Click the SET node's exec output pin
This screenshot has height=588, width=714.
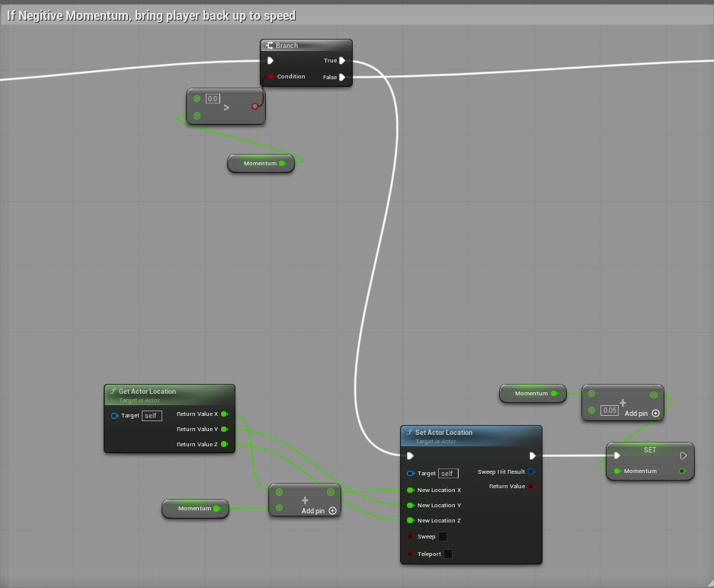(x=684, y=455)
